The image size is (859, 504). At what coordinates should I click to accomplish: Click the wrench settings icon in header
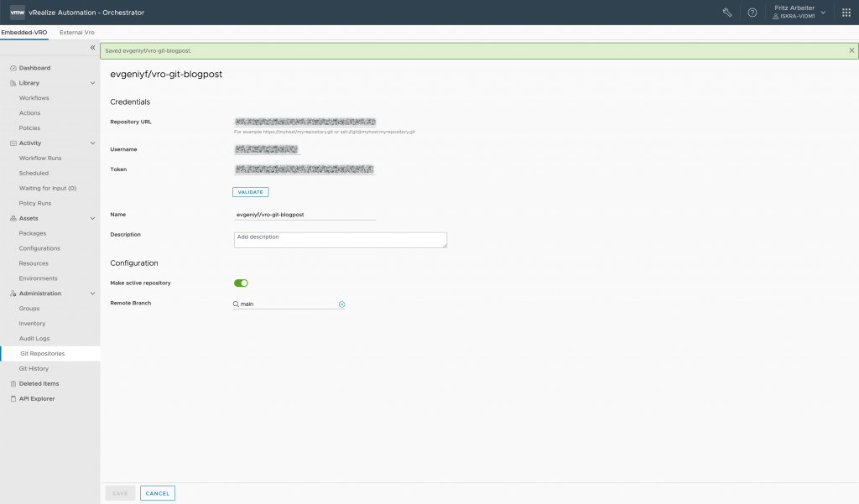[727, 12]
